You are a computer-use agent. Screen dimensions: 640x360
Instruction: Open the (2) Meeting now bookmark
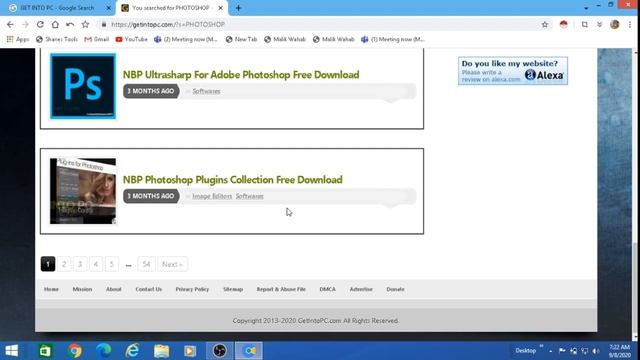point(186,39)
